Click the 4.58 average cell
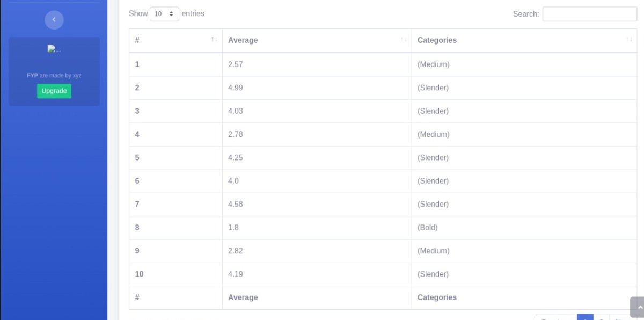This screenshot has height=320, width=644. pos(236,205)
